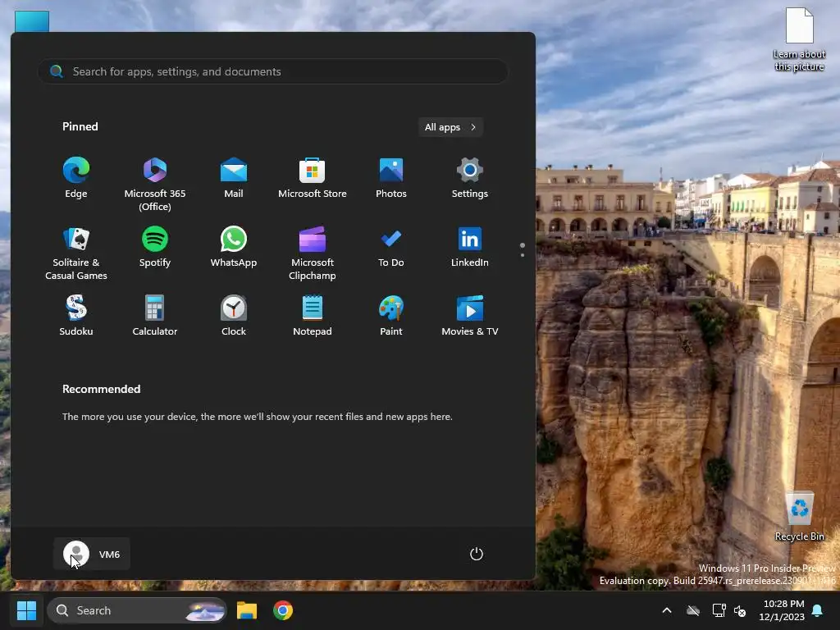Show hidden icons in system tray
This screenshot has height=630, width=840.
[x=667, y=610]
